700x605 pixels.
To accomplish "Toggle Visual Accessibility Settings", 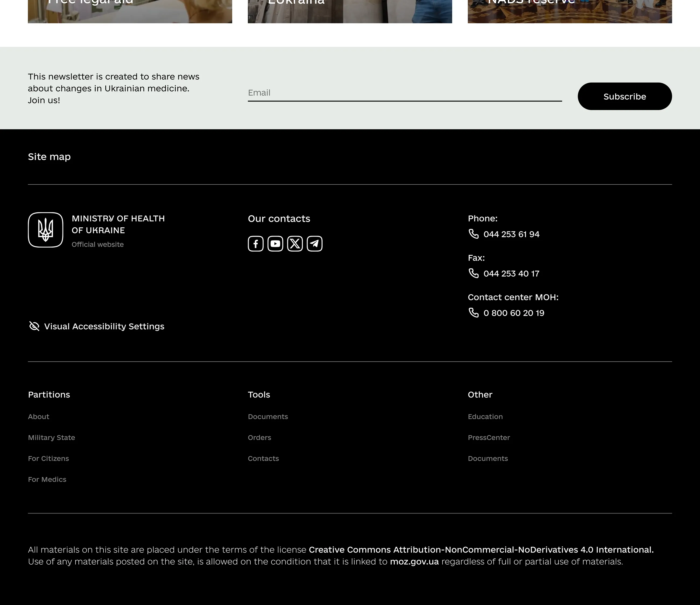I will pyautogui.click(x=96, y=326).
